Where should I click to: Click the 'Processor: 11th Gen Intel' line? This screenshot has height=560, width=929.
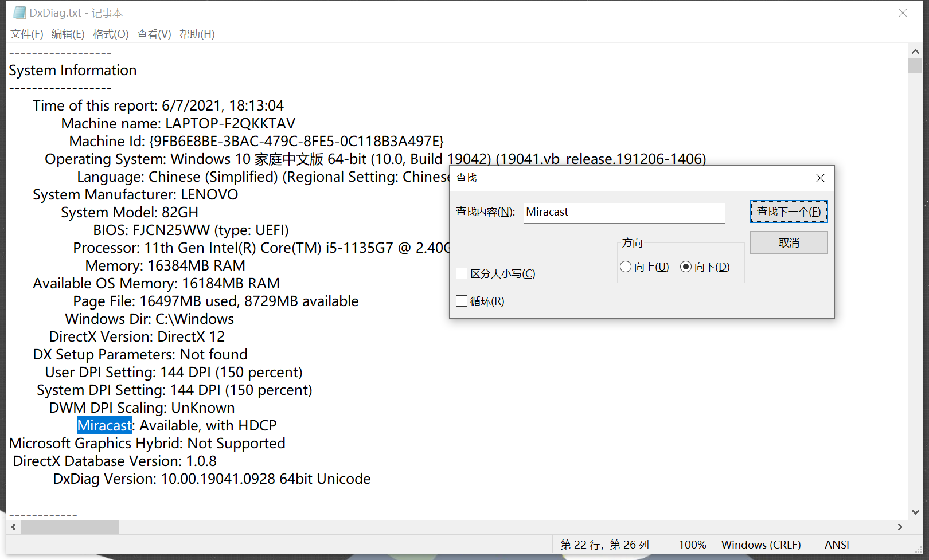[x=261, y=248]
